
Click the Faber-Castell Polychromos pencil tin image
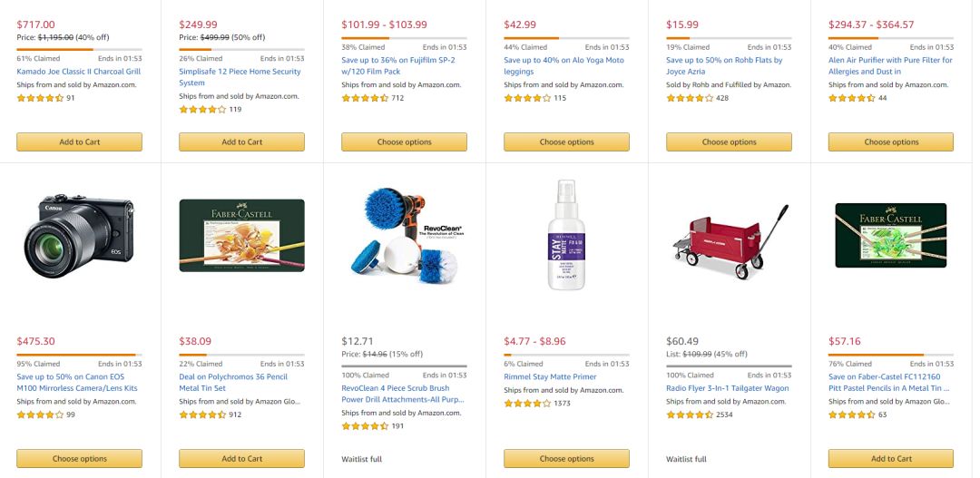(x=241, y=236)
